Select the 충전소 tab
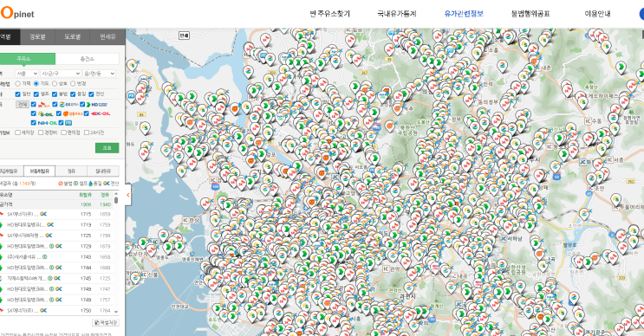This screenshot has width=644, height=336. [87, 59]
